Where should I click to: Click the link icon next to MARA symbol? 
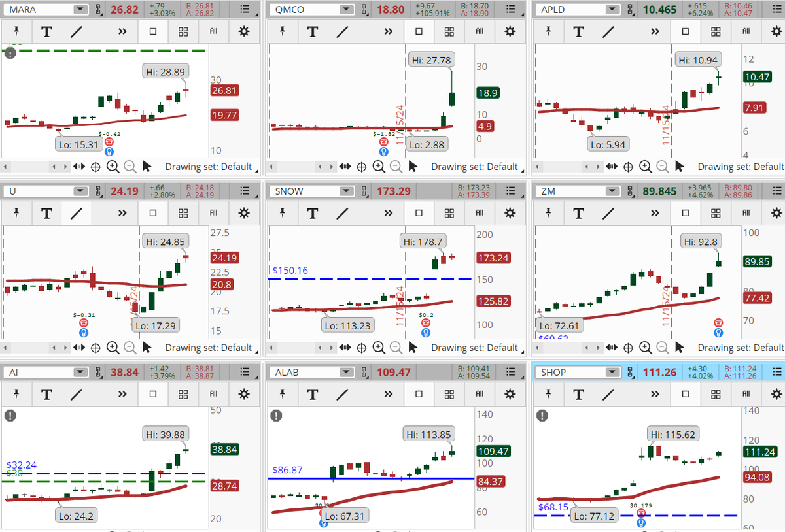99,10
